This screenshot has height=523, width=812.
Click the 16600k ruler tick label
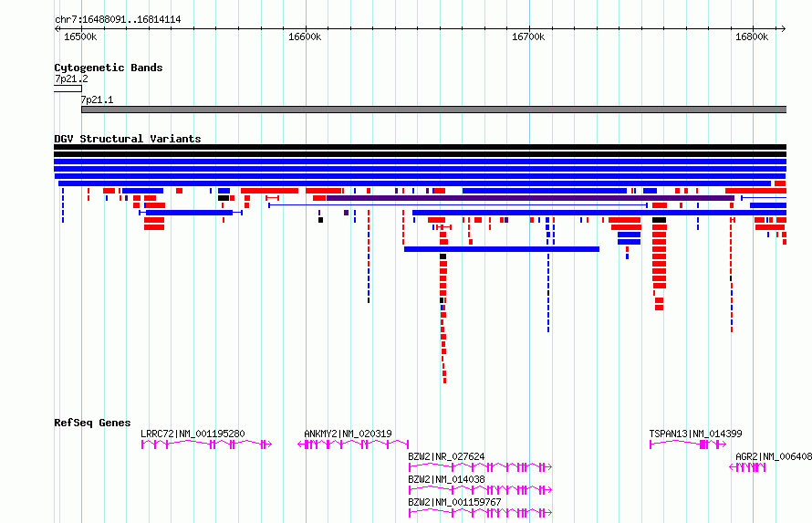click(x=305, y=37)
